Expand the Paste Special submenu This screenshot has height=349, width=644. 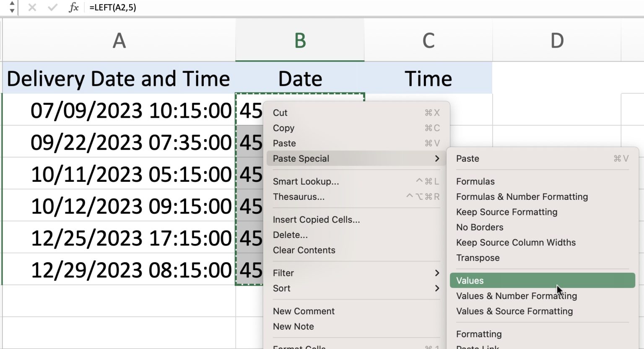(301, 158)
